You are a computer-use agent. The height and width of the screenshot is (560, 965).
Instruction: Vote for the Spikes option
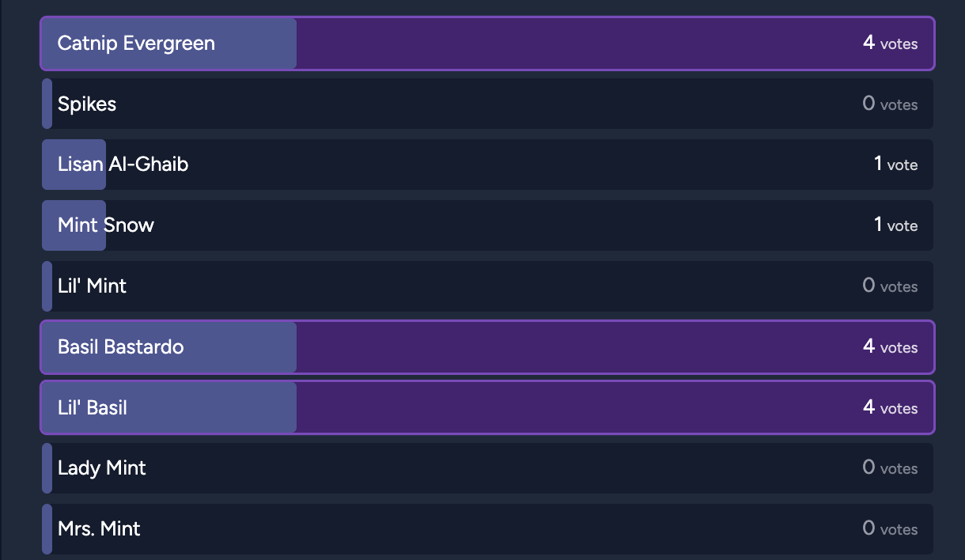487,104
